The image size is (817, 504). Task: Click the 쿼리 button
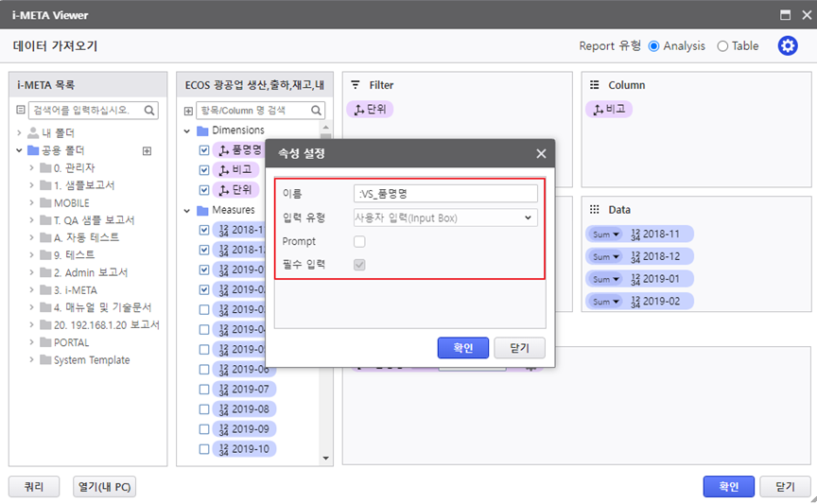point(34,486)
